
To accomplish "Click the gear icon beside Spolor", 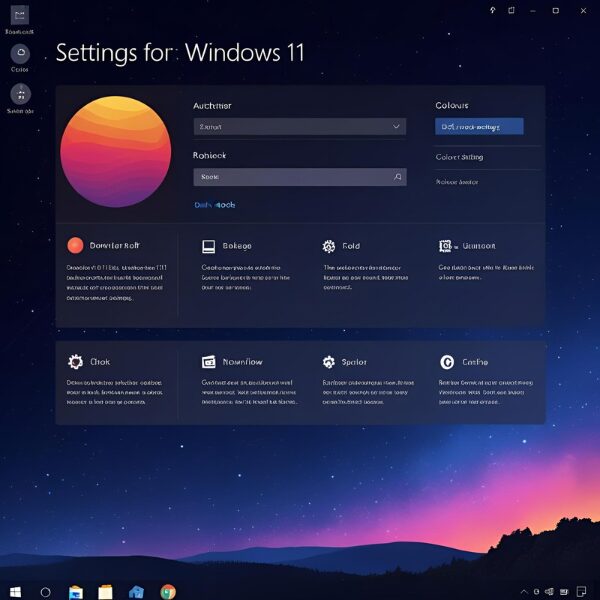I will pos(329,362).
